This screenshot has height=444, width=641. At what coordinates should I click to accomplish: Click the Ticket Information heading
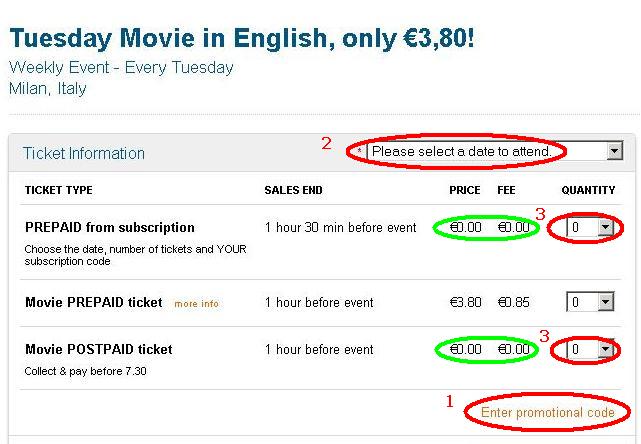[x=84, y=153]
